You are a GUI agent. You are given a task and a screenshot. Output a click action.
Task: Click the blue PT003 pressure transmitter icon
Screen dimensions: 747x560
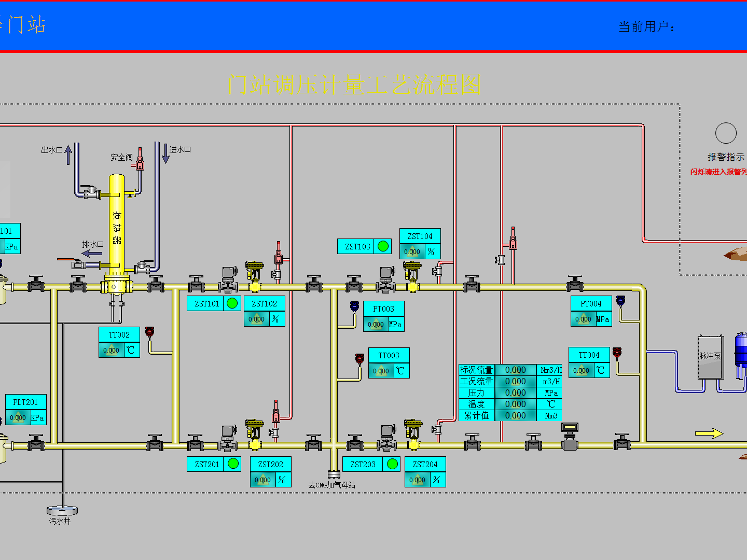355,306
